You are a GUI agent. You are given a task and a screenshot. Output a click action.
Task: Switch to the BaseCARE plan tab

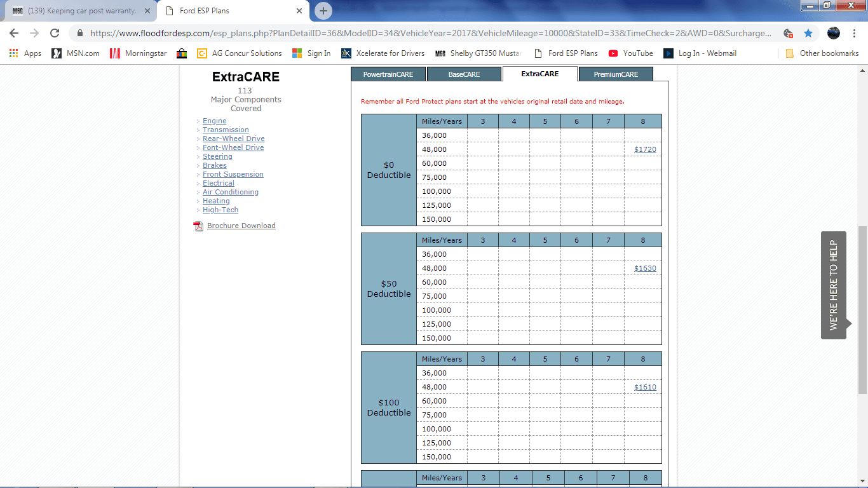464,74
